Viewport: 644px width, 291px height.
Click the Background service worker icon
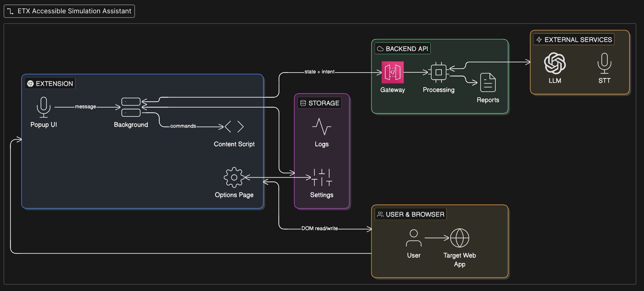(x=131, y=107)
